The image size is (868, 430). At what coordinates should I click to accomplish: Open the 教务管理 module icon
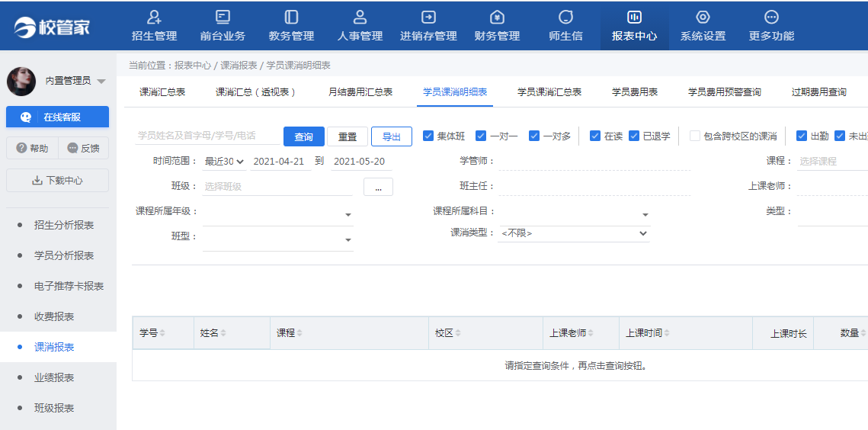[291, 18]
